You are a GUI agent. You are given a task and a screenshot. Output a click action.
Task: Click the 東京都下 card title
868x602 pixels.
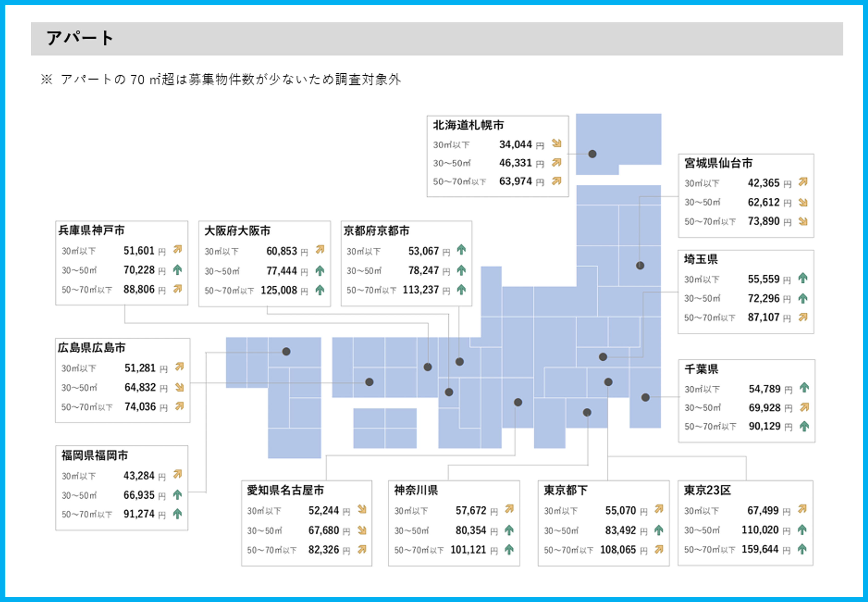565,490
